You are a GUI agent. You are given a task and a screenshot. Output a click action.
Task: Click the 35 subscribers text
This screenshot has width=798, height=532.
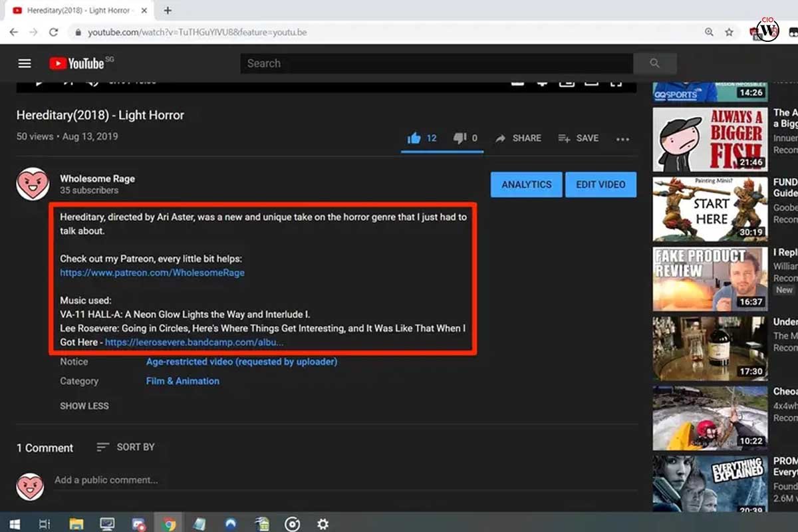coord(89,190)
